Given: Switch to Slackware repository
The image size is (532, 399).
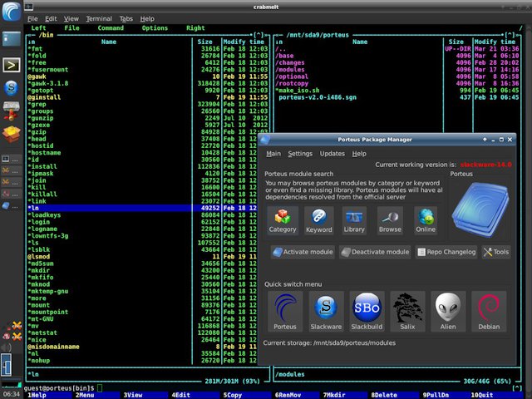Looking at the screenshot, I should click(x=326, y=312).
